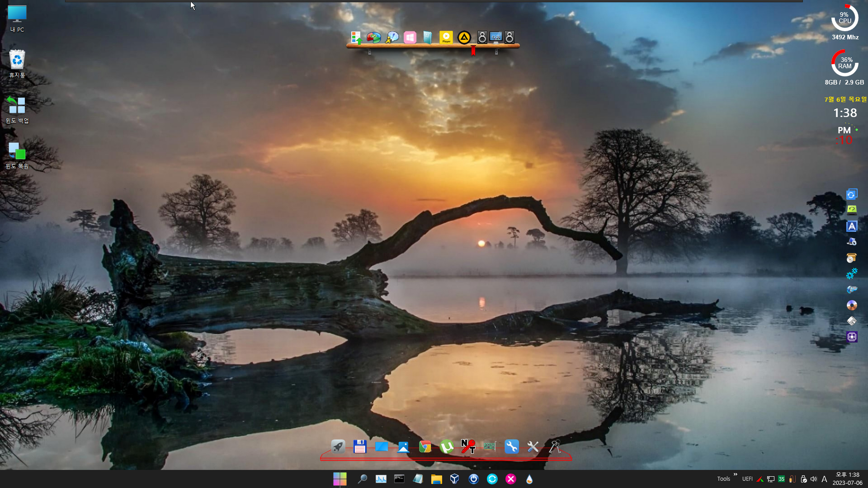Launch Google Chrome from the dock
This screenshot has height=488, width=868.
425,446
